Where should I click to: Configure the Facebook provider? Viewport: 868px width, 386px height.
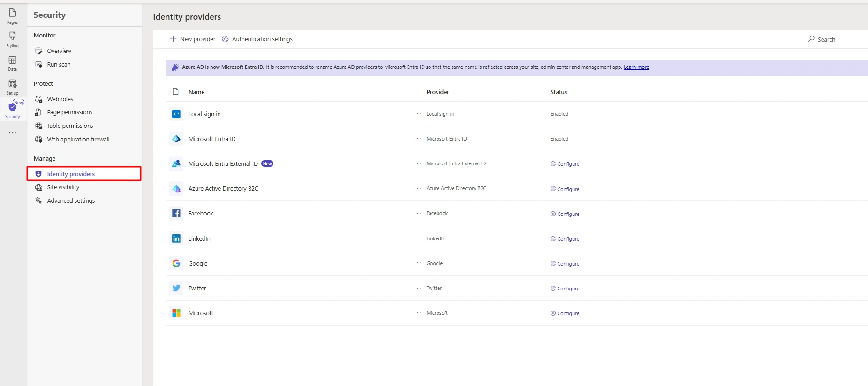point(565,214)
